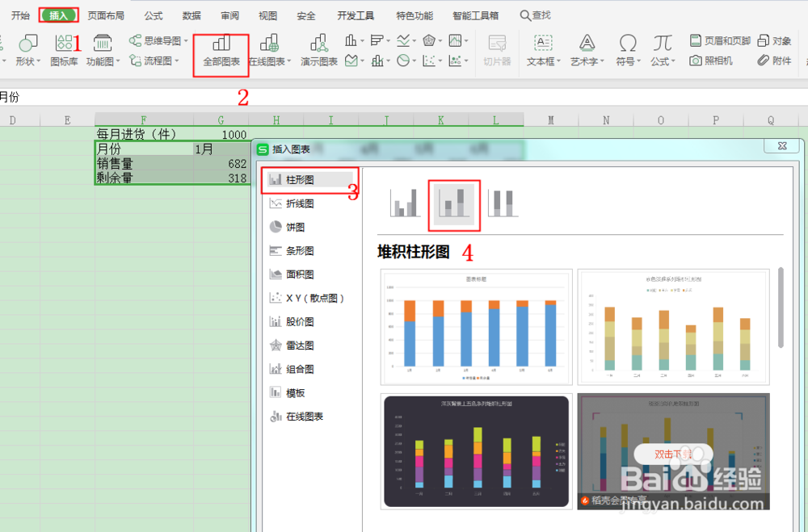Insert 艺术字 word art
This screenshot has height=532, width=808.
[x=587, y=51]
